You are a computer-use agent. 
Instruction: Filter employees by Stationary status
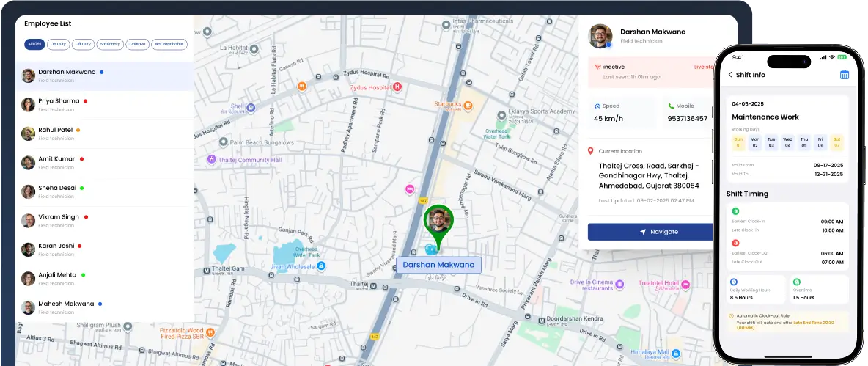pos(110,44)
